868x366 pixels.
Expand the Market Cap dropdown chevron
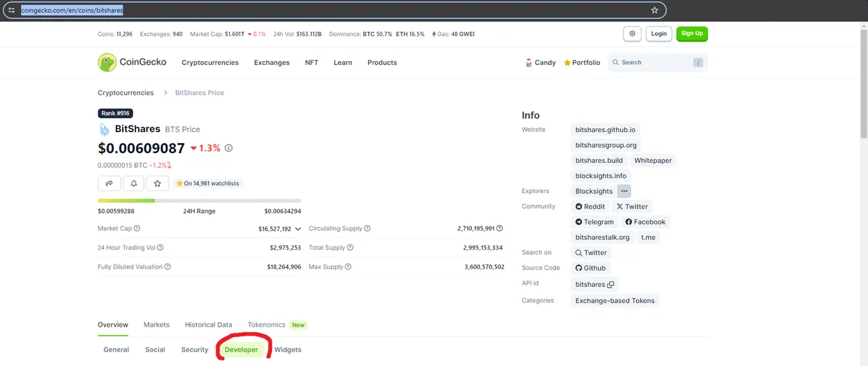pos(298,229)
